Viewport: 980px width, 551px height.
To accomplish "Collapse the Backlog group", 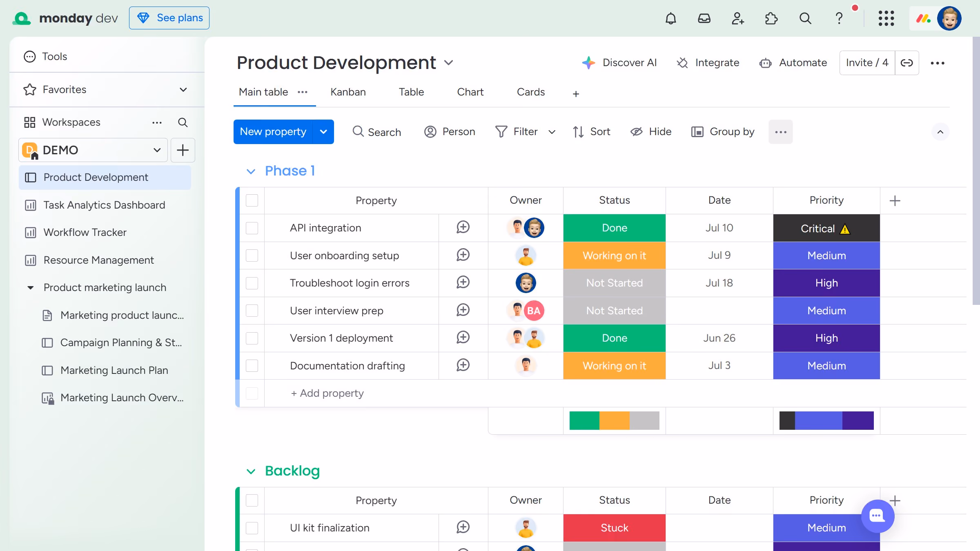I will [x=251, y=471].
